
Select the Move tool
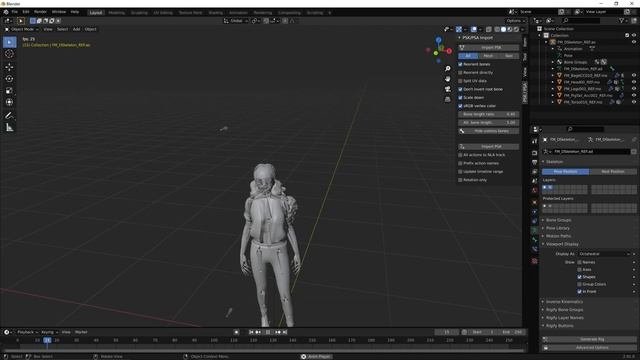(x=9, y=67)
